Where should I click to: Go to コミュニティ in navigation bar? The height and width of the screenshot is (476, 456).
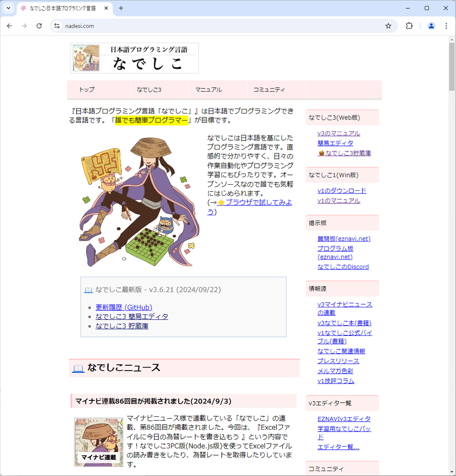point(269,89)
